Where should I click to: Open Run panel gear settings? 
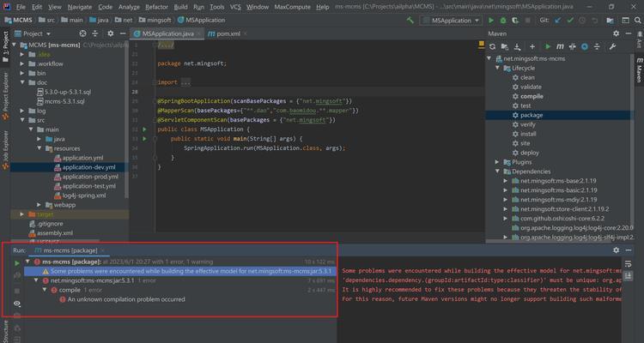(x=616, y=250)
